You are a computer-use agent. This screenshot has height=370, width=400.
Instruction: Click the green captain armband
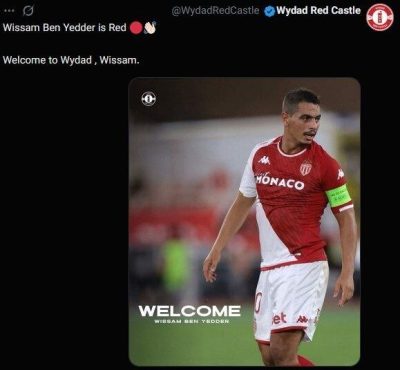coord(338,196)
